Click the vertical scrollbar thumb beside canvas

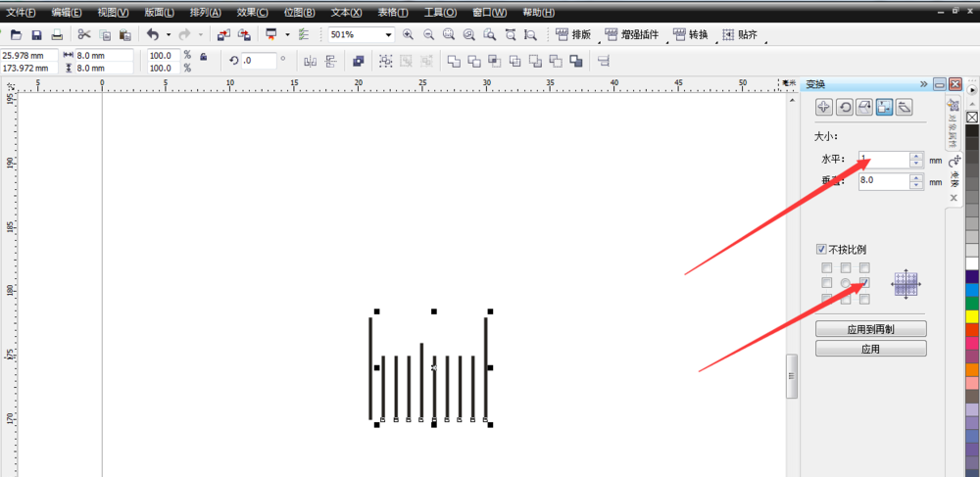[791, 376]
